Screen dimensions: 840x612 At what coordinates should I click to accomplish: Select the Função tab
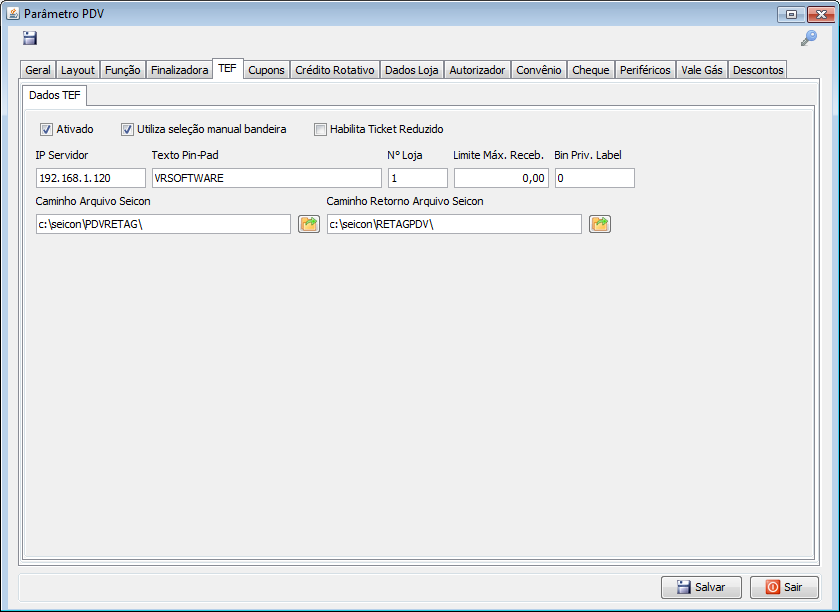[123, 70]
